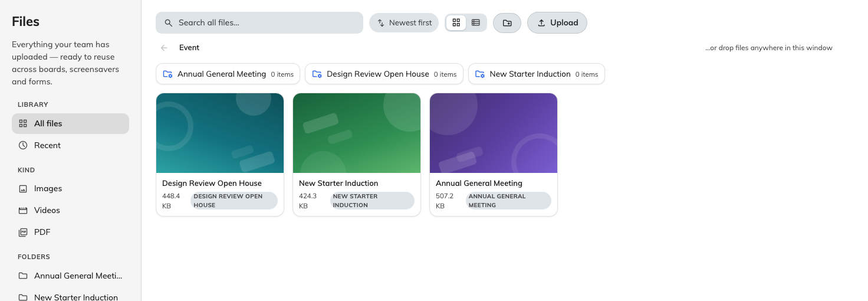Image resolution: width=868 pixels, height=301 pixels.
Task: Click the sort arrows icon beside Newest first
Action: click(x=381, y=23)
